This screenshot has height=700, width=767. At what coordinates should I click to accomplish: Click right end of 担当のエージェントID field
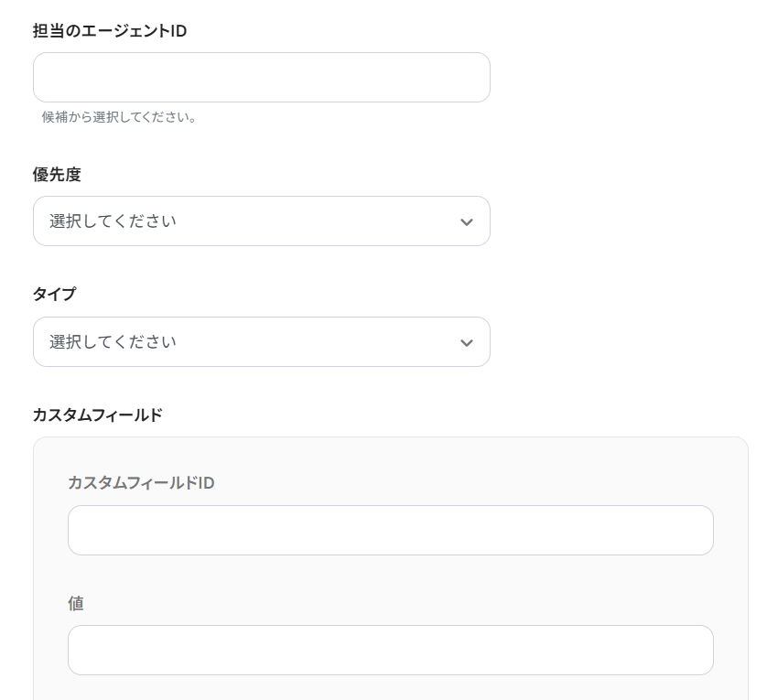471,78
